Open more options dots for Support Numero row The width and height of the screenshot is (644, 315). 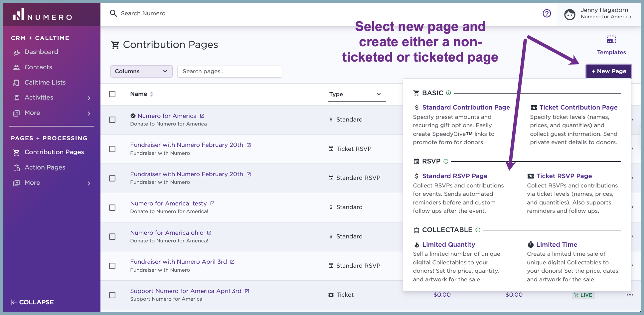[630, 295]
